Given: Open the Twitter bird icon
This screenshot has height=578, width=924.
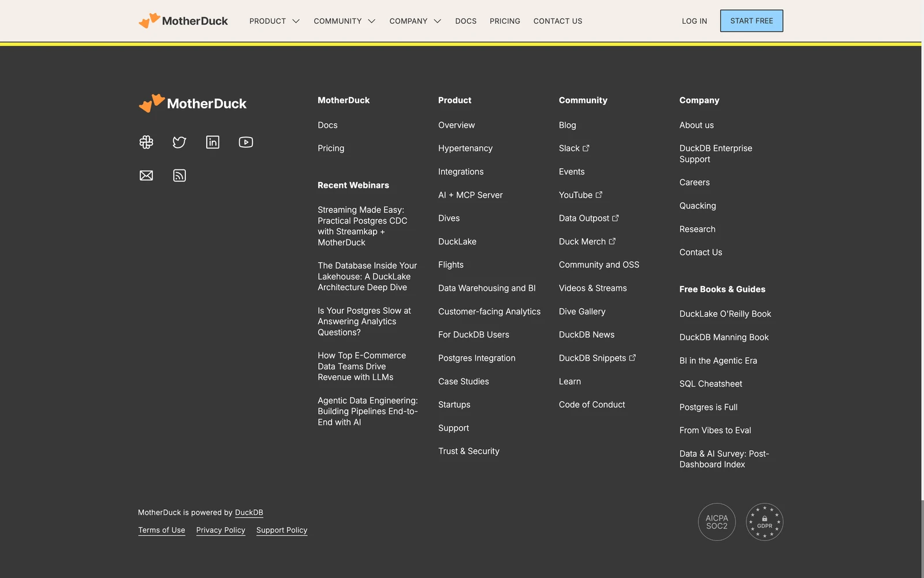Looking at the screenshot, I should point(180,142).
